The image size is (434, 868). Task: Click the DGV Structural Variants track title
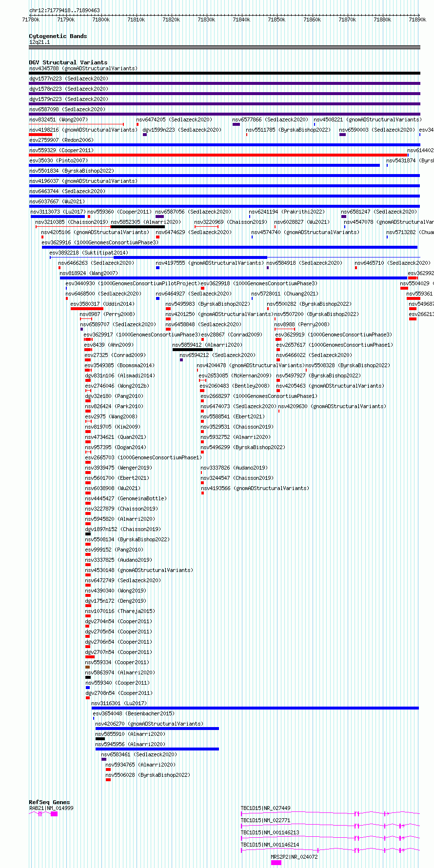(x=68, y=62)
